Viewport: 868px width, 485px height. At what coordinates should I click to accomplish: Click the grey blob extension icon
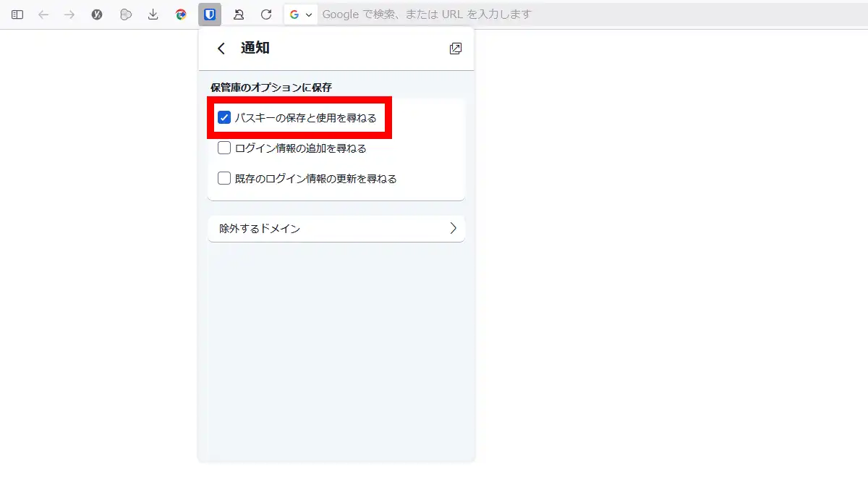tap(126, 14)
